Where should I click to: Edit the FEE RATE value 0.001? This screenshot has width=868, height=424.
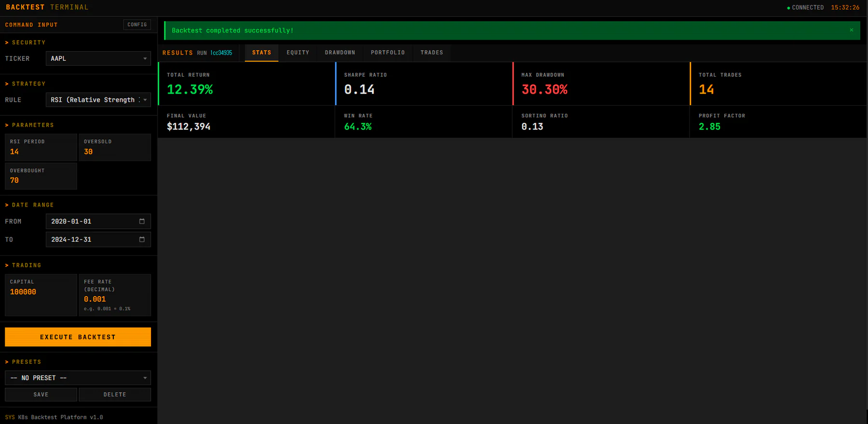tap(115, 299)
